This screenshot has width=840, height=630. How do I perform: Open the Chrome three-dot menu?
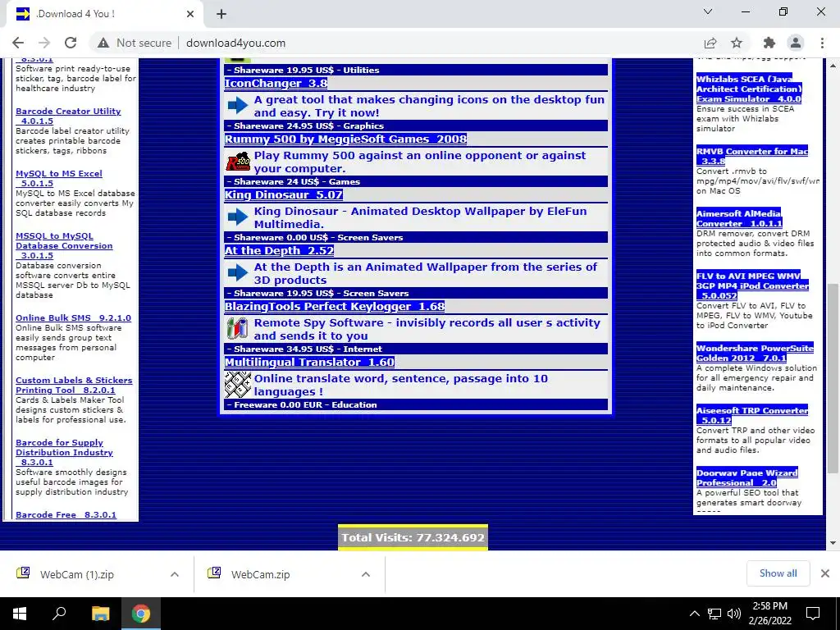pyautogui.click(x=822, y=43)
